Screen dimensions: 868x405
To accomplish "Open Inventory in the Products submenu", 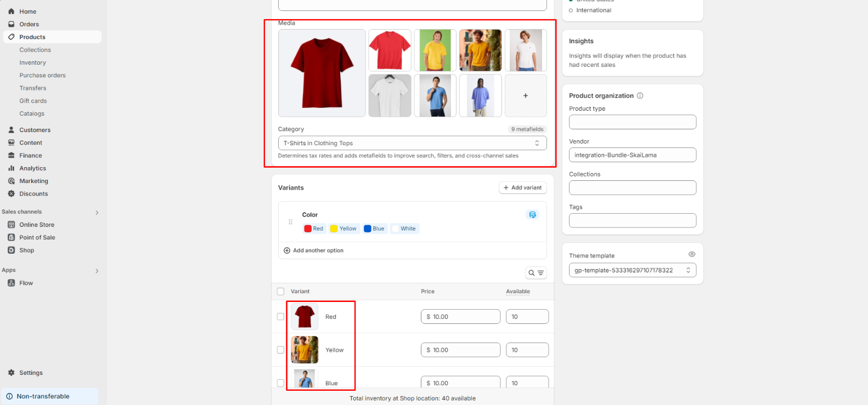I will point(33,63).
